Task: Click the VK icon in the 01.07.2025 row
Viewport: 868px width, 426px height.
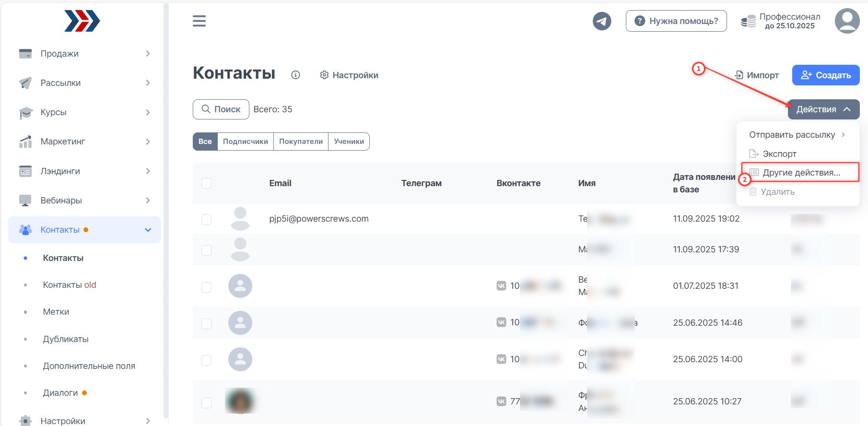Action: pos(501,286)
